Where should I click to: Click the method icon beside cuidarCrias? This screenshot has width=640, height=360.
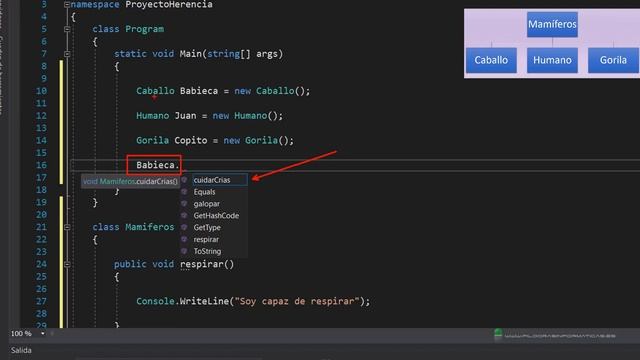[184, 180]
